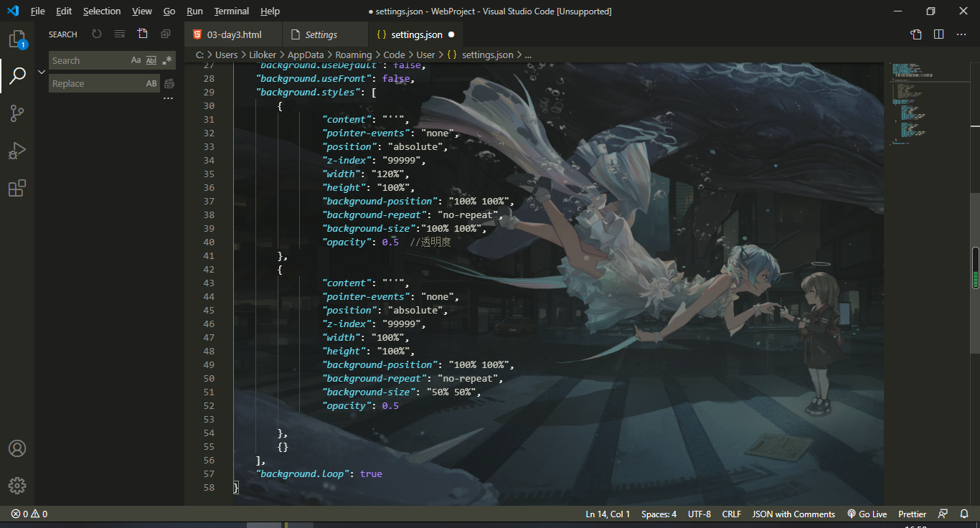
Task: Refresh the search results
Action: click(97, 34)
